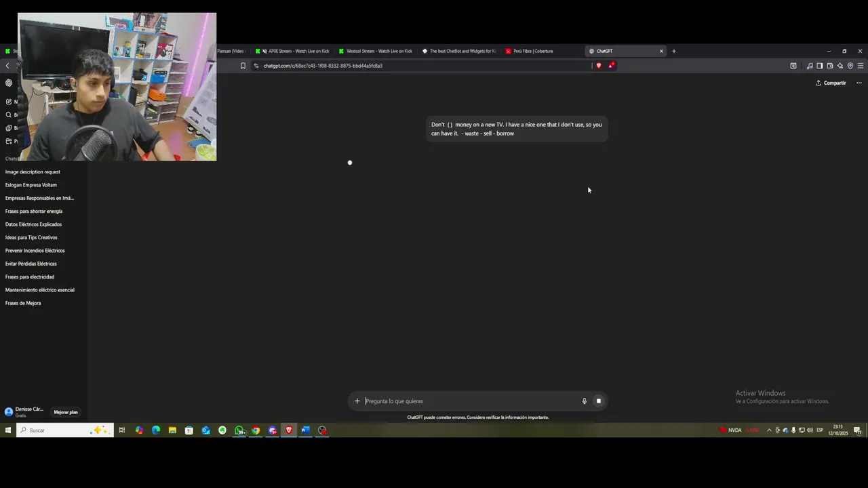868x488 pixels.
Task: Open Task View on the taskbar
Action: click(x=122, y=430)
